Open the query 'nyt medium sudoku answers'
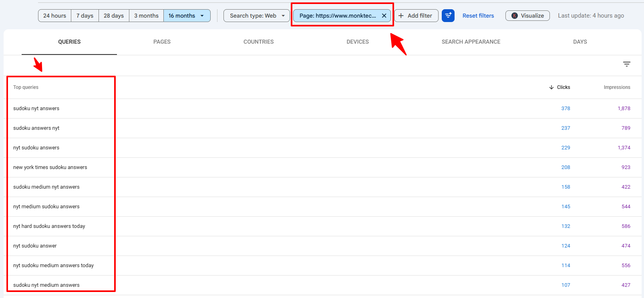 coord(46,207)
